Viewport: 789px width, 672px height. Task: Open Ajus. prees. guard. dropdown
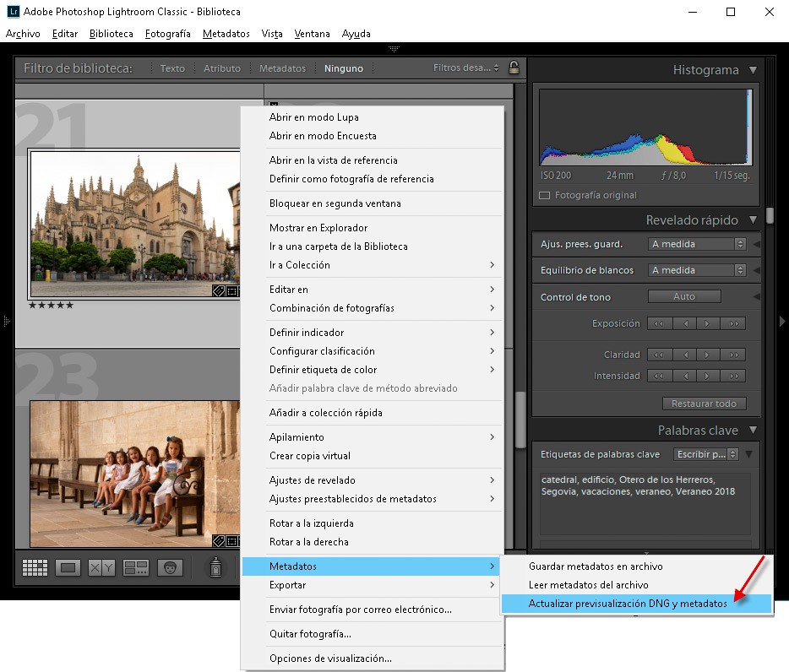pyautogui.click(x=697, y=244)
